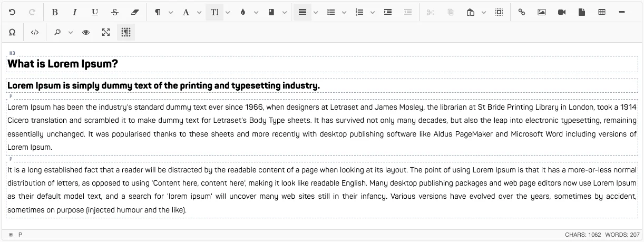Open preview with the eye icon
644x242 pixels.
pos(86,32)
